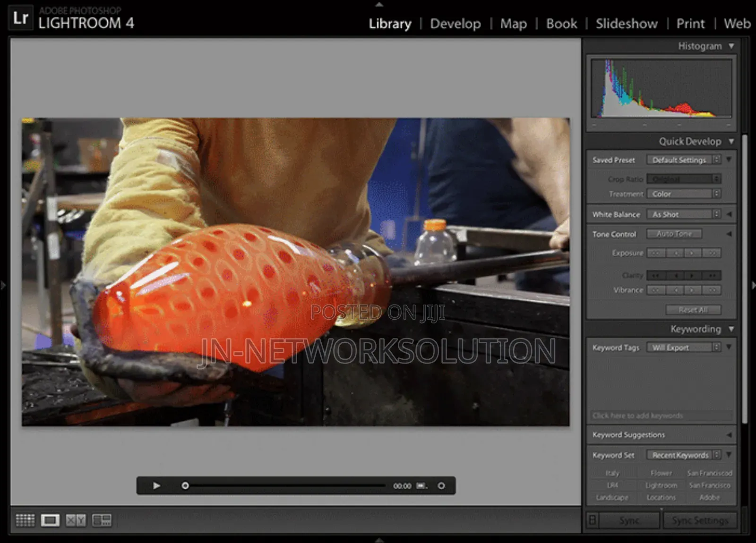This screenshot has height=543, width=756.
Task: Open the Map module
Action: (514, 24)
